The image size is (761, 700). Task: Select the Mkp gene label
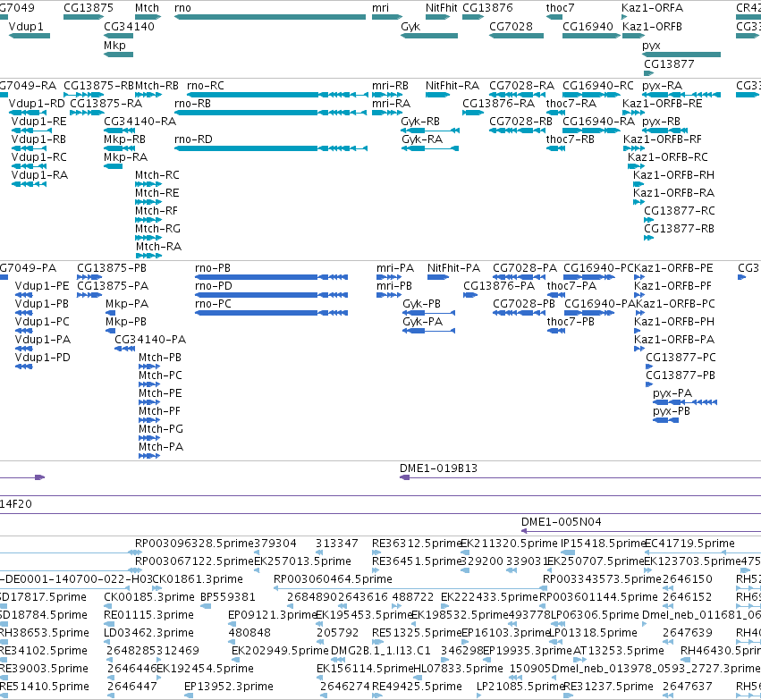click(x=114, y=46)
